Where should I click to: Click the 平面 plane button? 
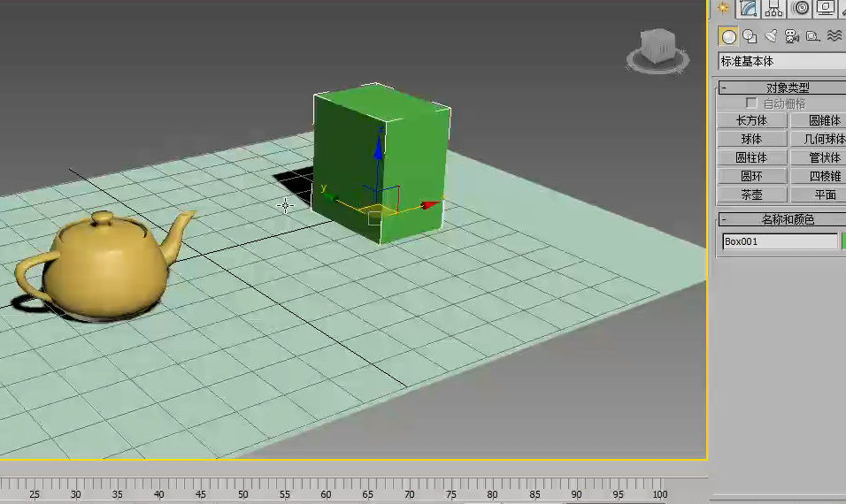pos(819,195)
